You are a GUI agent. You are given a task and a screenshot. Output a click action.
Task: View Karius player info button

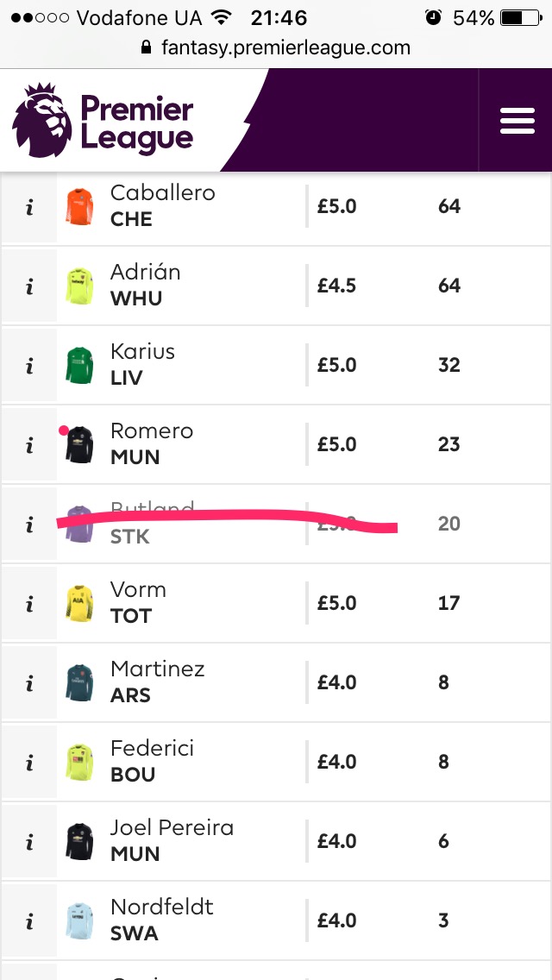coord(29,366)
